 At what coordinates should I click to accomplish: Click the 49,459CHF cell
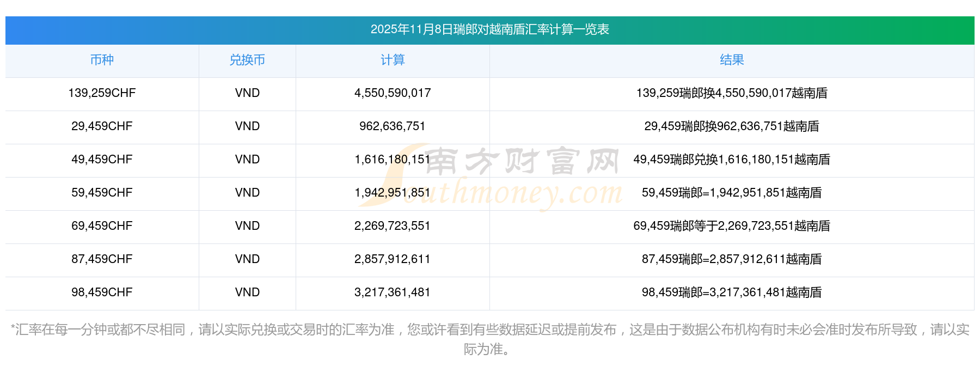point(102,160)
